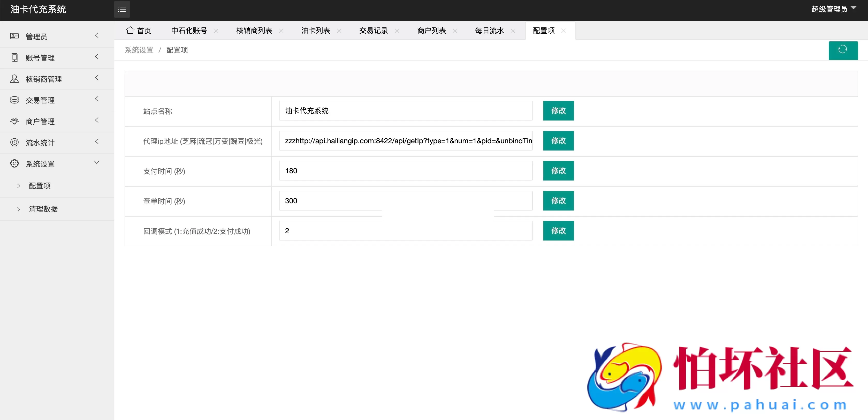The width and height of the screenshot is (868, 420).
Task: Toggle the sidebar with the hamburger icon
Action: coord(122,9)
